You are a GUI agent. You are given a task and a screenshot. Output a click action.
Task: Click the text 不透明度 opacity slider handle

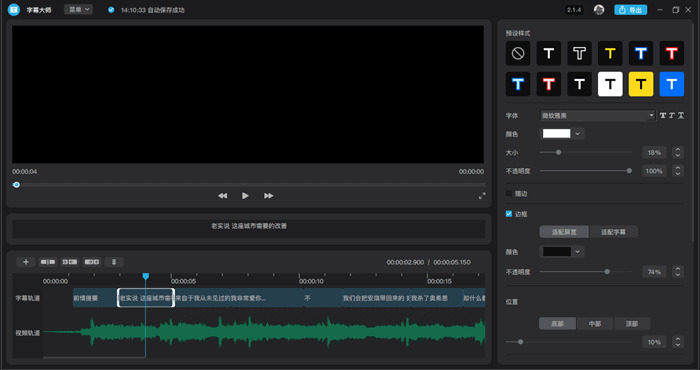(629, 170)
